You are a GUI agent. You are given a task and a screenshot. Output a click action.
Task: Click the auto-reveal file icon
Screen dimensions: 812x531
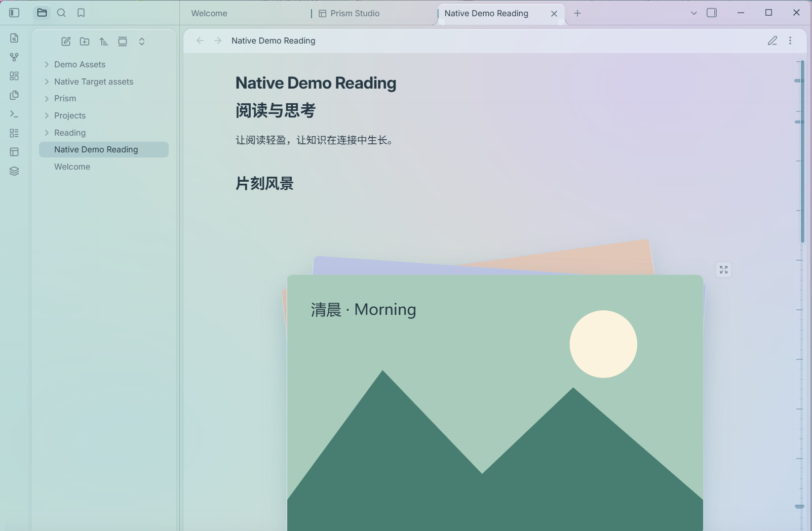(x=123, y=42)
